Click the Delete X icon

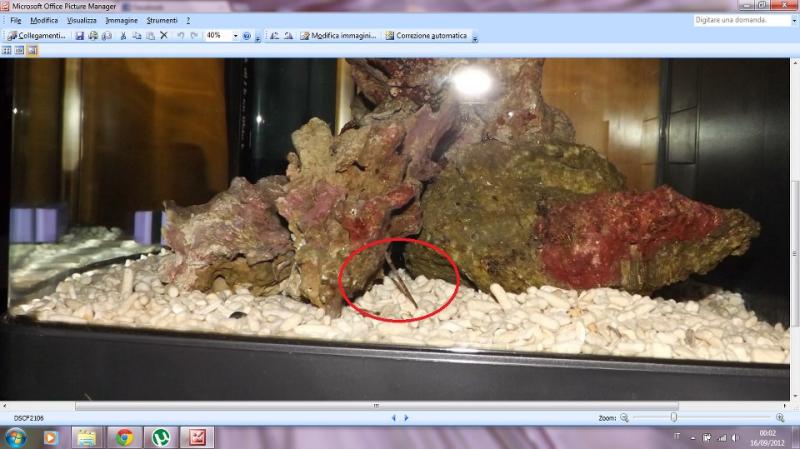tap(164, 35)
